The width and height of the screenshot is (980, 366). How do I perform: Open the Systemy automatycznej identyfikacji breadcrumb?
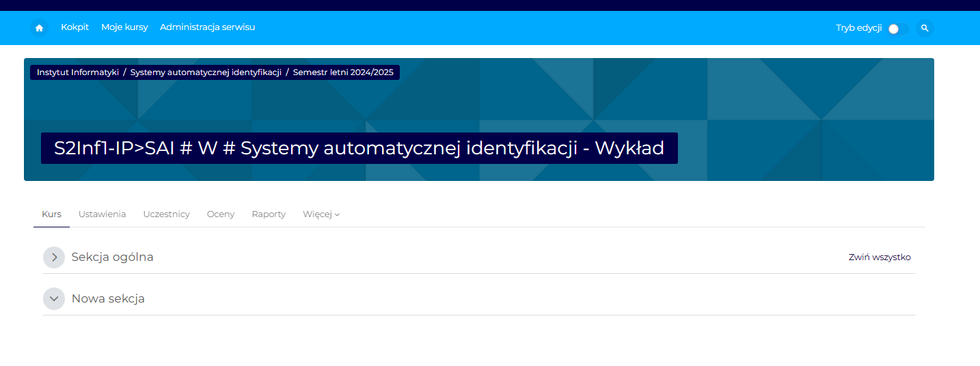pyautogui.click(x=206, y=72)
